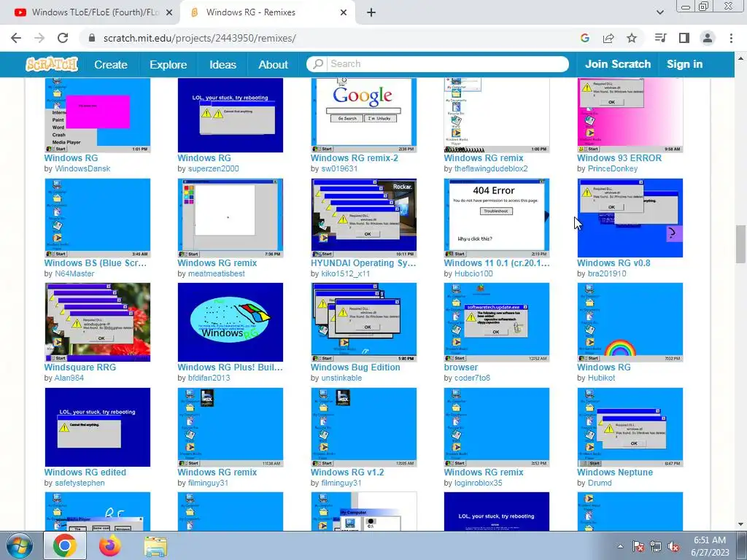Reload the page with refresh icon
Viewport: 747px width, 560px height.
pyautogui.click(x=63, y=38)
